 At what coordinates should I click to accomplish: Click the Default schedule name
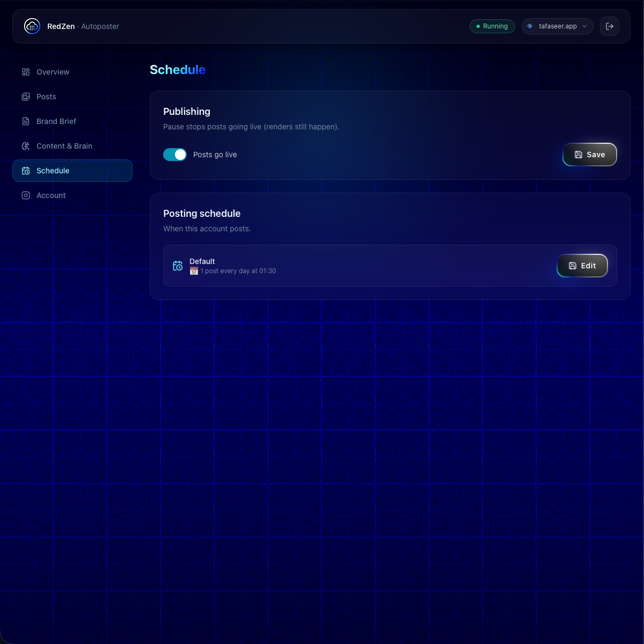[202, 261]
